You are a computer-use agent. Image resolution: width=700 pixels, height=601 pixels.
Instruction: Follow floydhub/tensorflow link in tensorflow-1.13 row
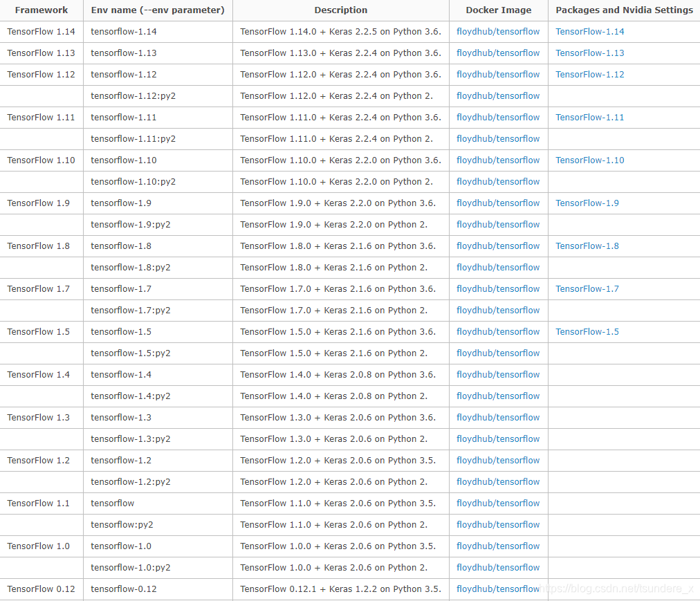498,53
